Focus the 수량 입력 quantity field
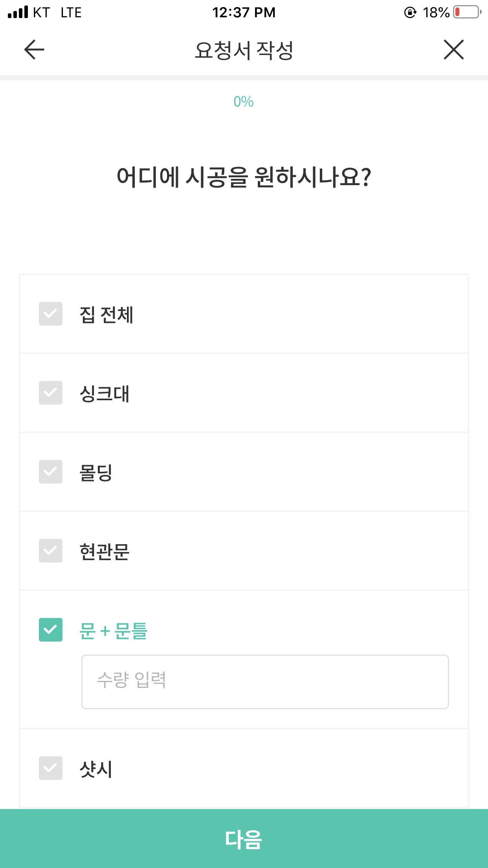 (x=265, y=682)
